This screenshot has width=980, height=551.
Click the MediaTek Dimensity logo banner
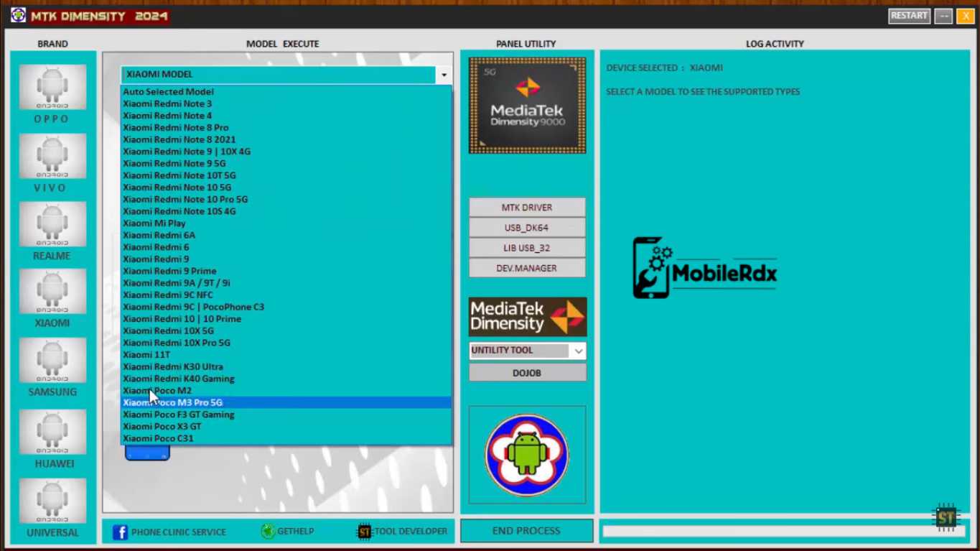click(x=528, y=317)
